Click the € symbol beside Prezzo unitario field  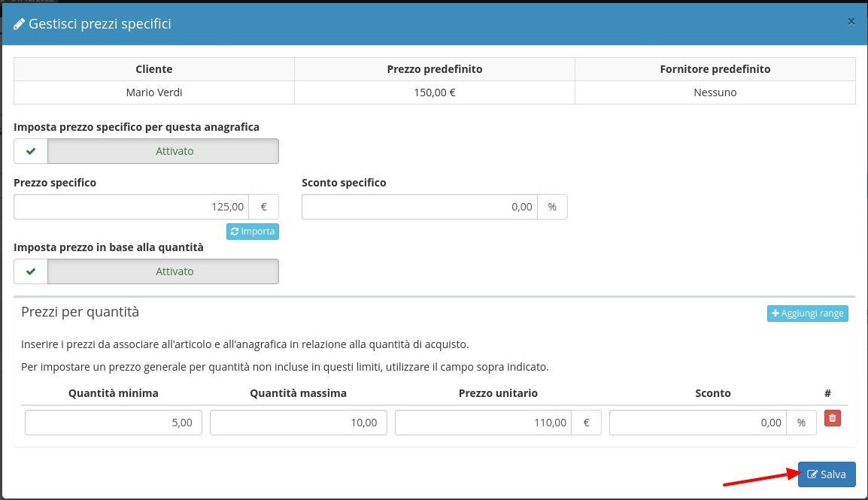[x=586, y=423]
